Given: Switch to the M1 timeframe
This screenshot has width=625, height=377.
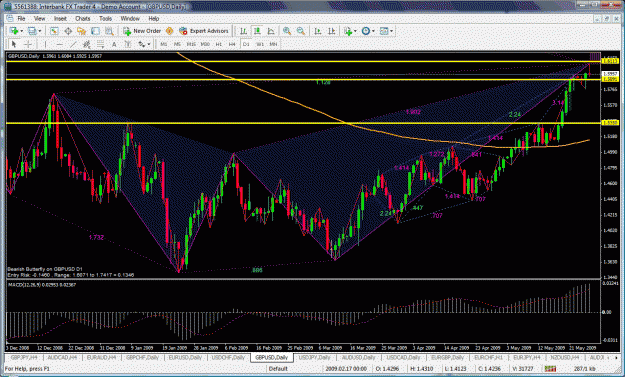Looking at the screenshot, I should (164, 44).
